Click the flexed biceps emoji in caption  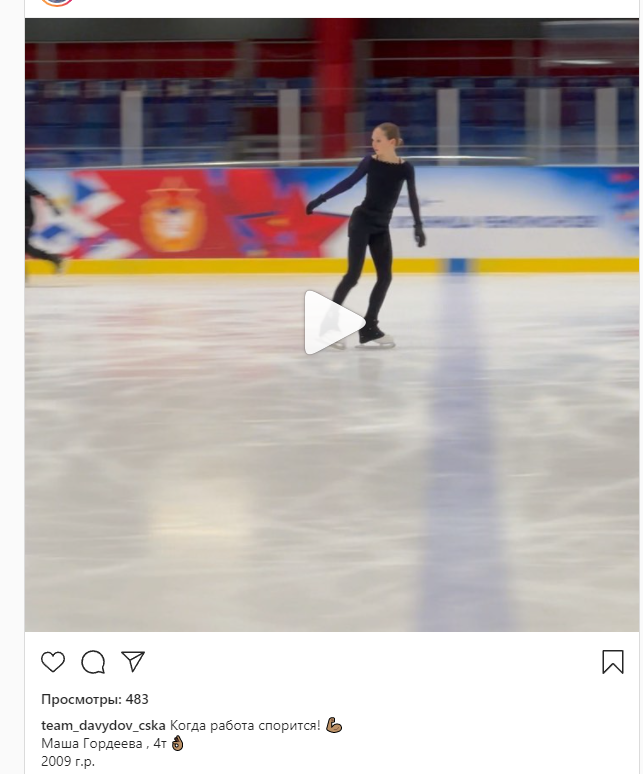pos(334,726)
